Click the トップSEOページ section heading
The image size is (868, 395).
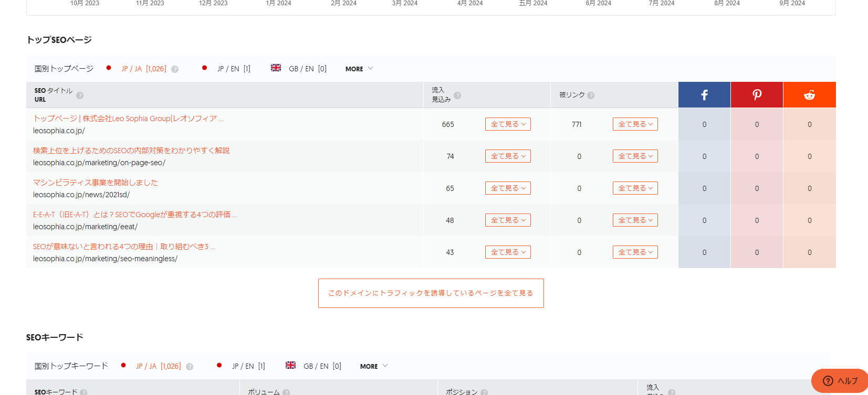point(59,40)
